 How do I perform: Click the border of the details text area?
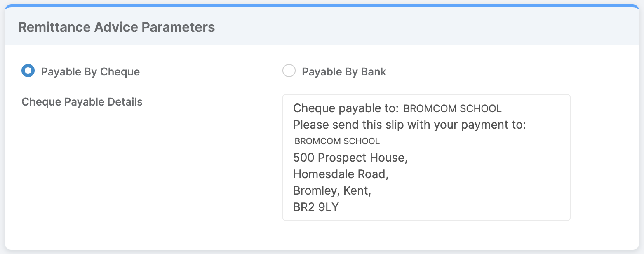coord(570,157)
